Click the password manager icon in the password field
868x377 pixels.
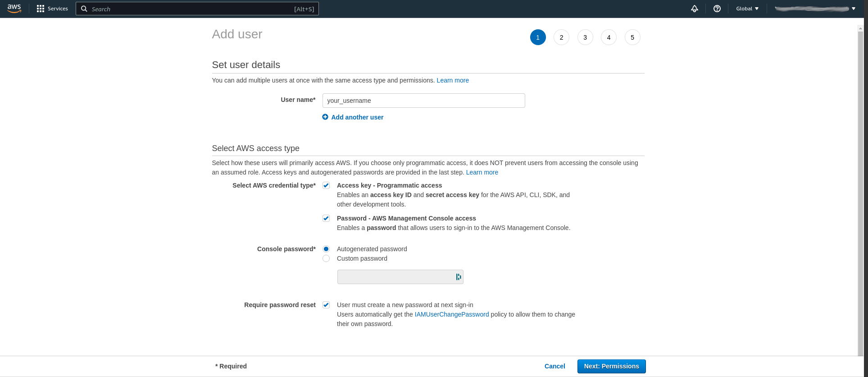(x=459, y=277)
